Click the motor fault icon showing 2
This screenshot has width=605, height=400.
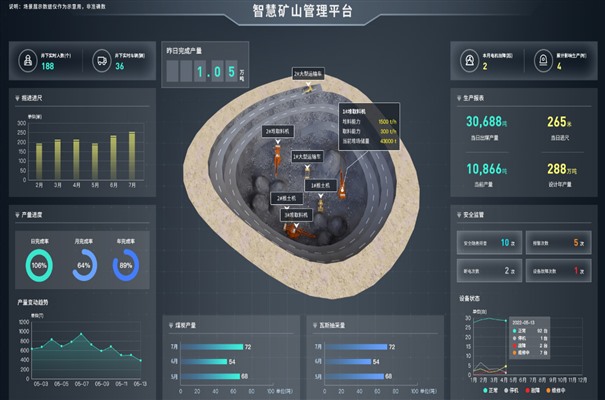pos(469,61)
